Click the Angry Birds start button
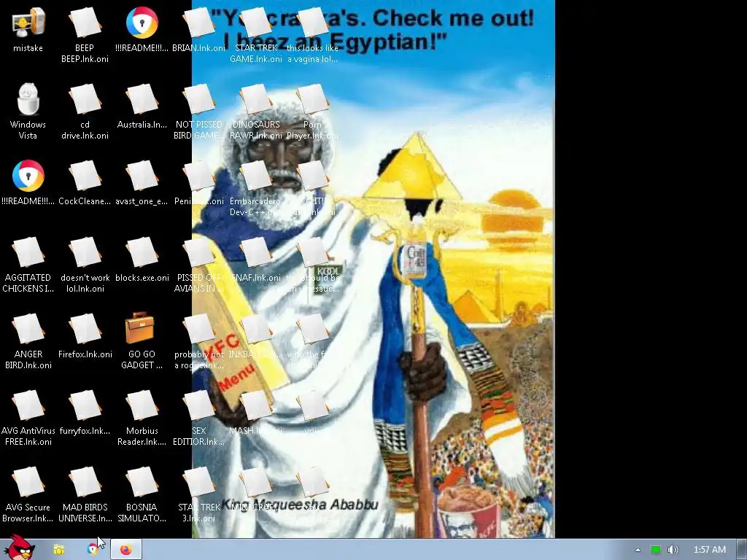The width and height of the screenshot is (747, 560). pos(19,547)
